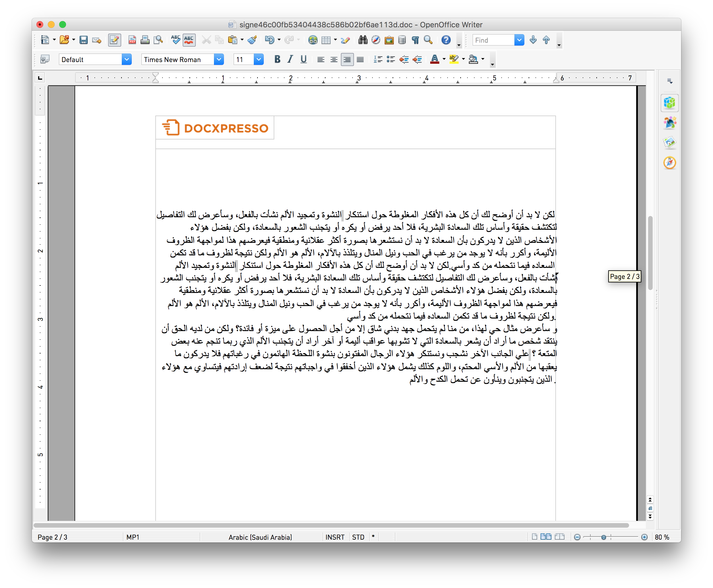Export directly as PDF
Viewport: 713px width, 588px height.
132,40
